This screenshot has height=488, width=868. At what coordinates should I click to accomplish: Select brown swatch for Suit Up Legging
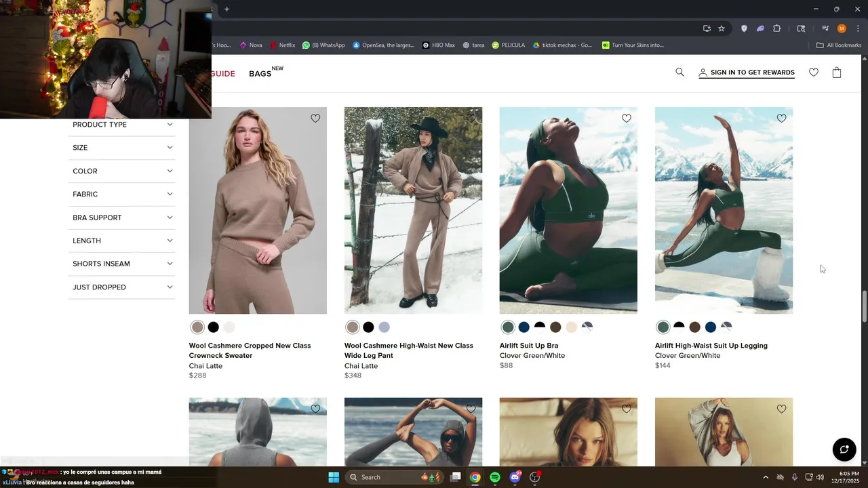coord(694,327)
